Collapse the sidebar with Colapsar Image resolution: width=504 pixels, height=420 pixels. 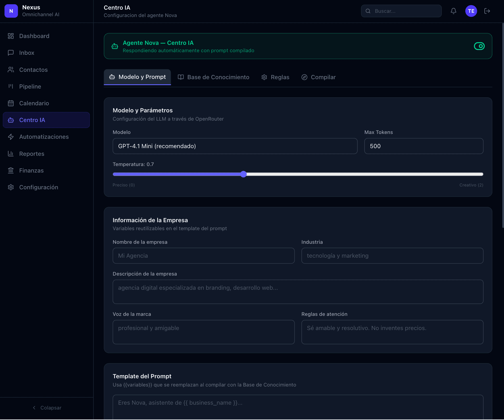(x=47, y=408)
